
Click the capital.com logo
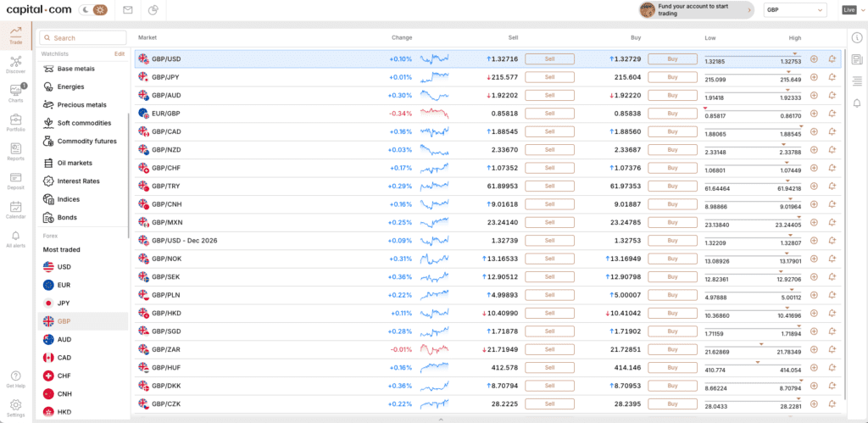pos(37,10)
